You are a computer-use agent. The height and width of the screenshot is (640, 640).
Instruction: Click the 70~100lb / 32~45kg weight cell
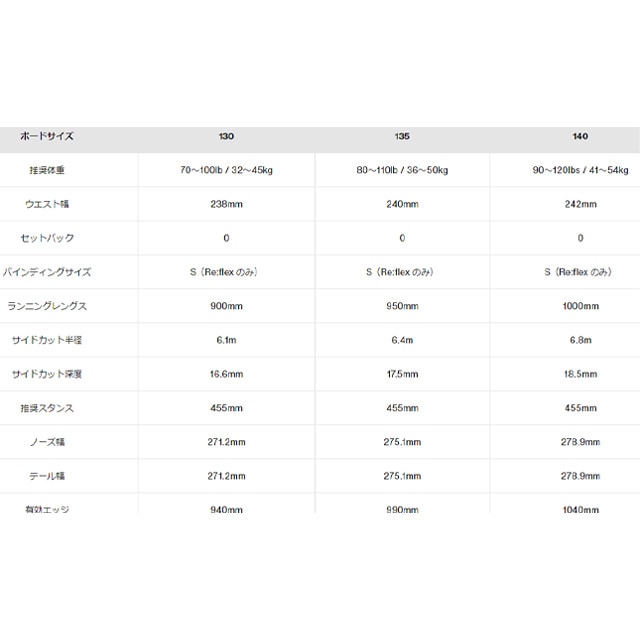[227, 170]
